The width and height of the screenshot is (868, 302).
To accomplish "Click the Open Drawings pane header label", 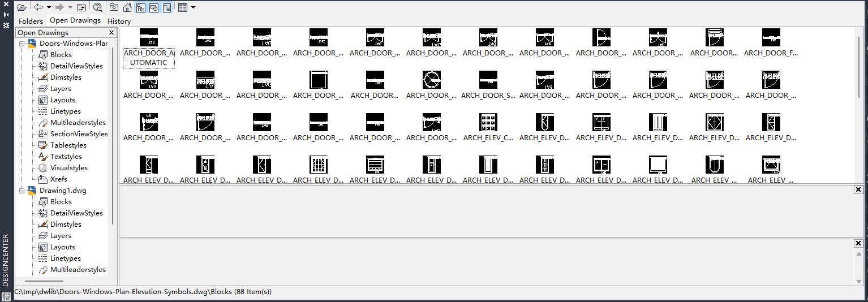I will (43, 33).
